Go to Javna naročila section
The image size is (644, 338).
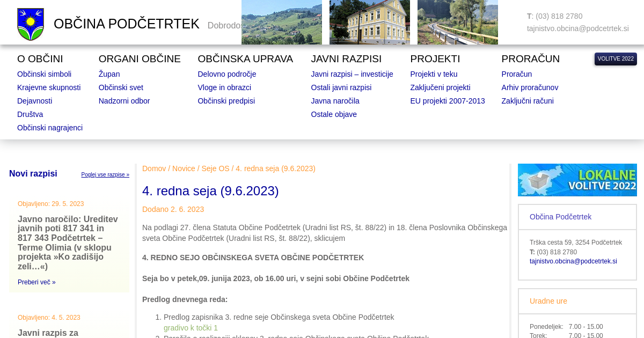point(335,101)
